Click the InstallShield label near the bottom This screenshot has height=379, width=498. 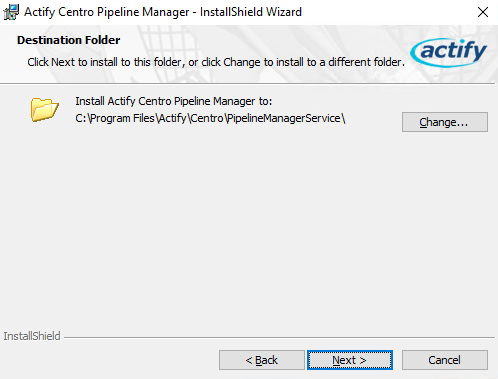tap(32, 336)
